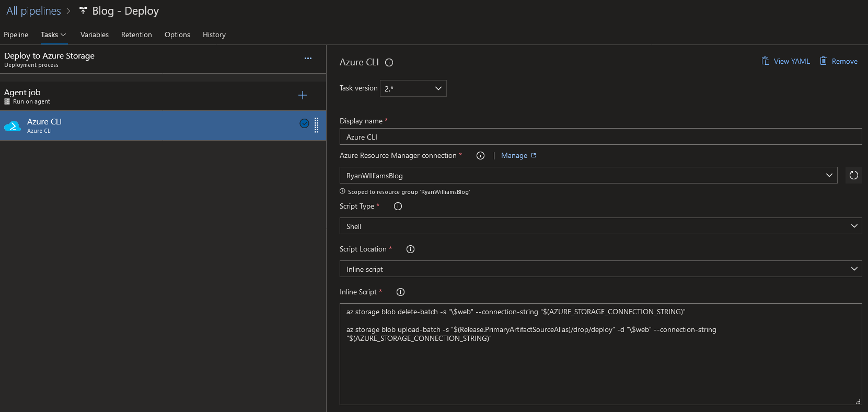Open the Retention tab
Image resolution: width=868 pixels, height=412 pixels.
(136, 35)
